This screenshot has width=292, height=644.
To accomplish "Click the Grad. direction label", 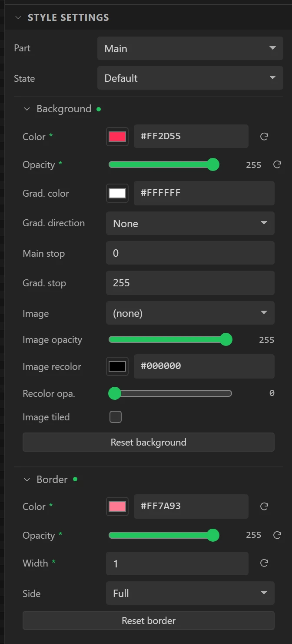I will [54, 223].
